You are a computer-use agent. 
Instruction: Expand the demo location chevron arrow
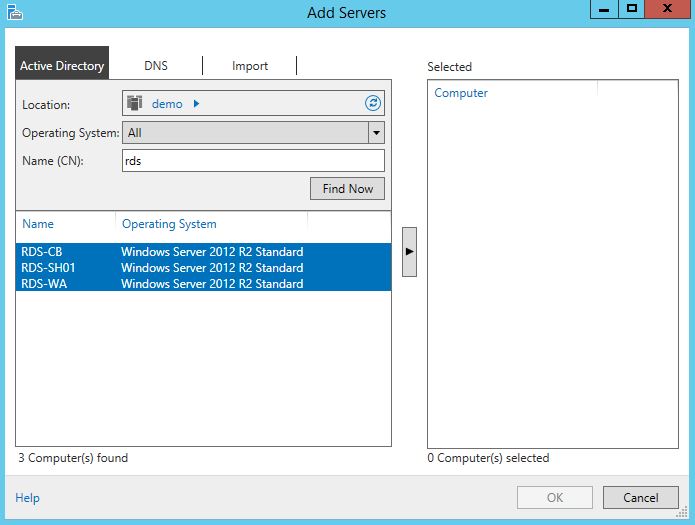pos(196,103)
